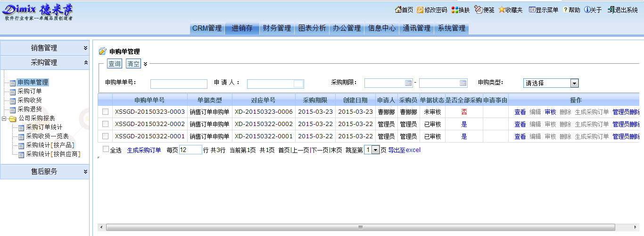Switch to the finance management (财务管理) tab
Viewport: 644px width, 236px height.
[277, 28]
